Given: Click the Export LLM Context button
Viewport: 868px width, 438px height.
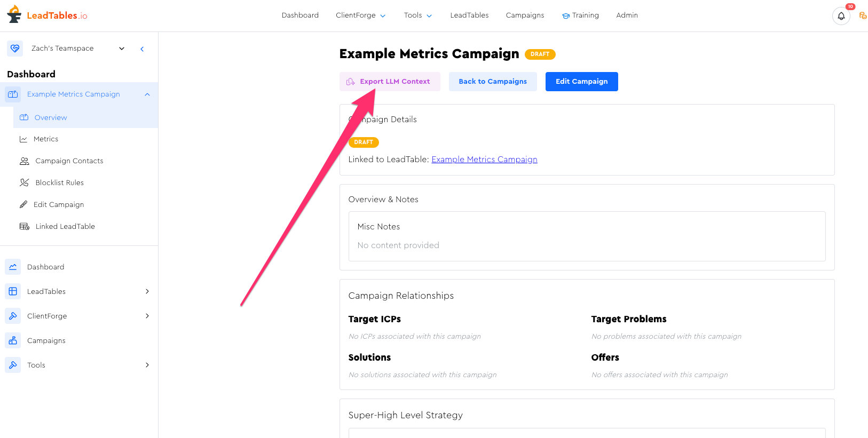Looking at the screenshot, I should [x=390, y=82].
